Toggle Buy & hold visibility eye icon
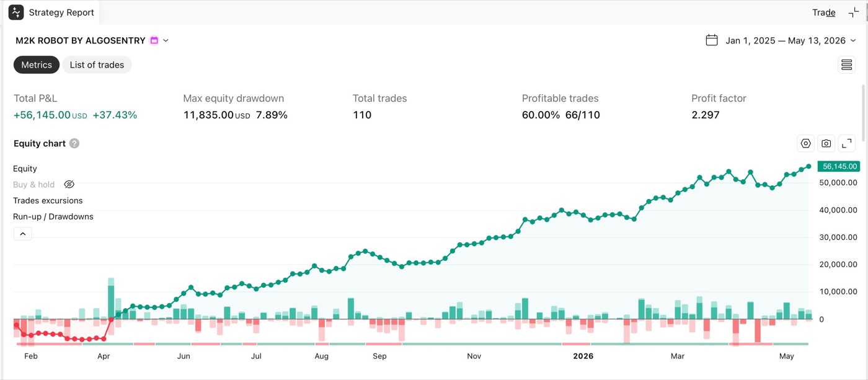Image resolution: width=868 pixels, height=380 pixels. point(69,185)
